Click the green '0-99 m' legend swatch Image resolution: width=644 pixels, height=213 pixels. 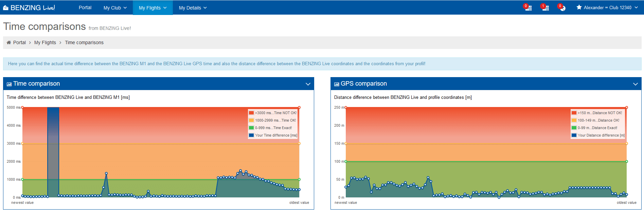click(574, 128)
